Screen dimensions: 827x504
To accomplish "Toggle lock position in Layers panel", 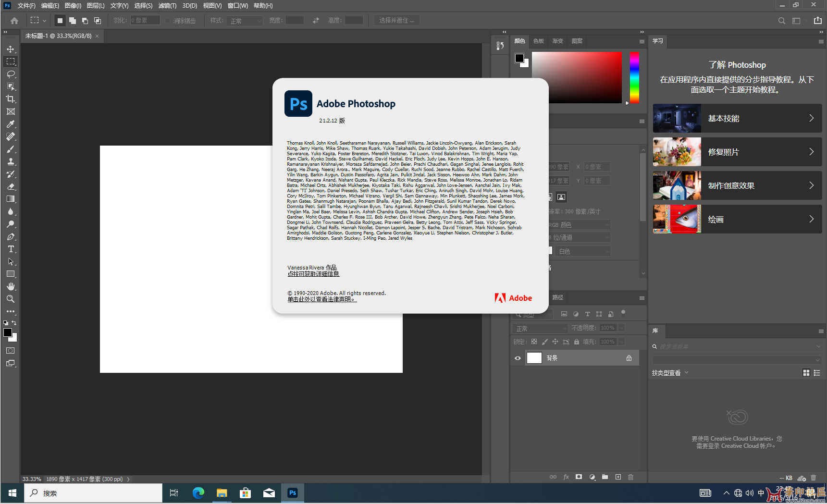I will [555, 342].
